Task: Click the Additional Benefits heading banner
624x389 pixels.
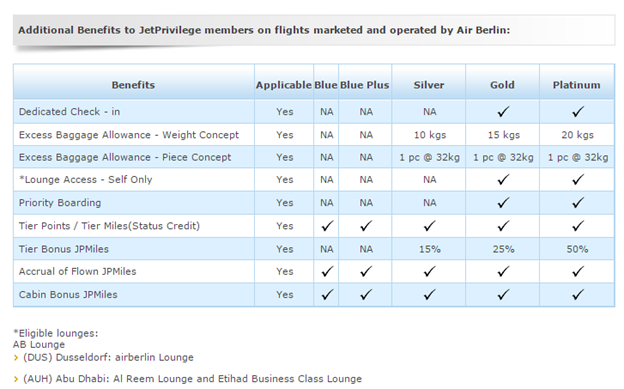Action: (x=314, y=30)
